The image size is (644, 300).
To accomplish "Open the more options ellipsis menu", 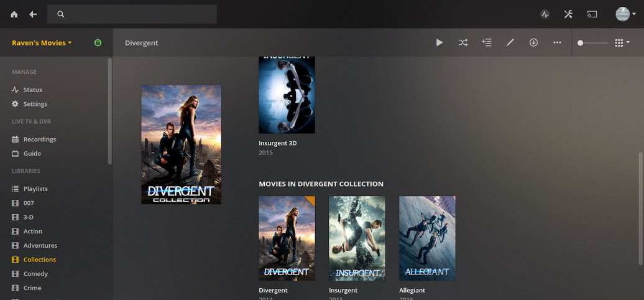I will (557, 42).
